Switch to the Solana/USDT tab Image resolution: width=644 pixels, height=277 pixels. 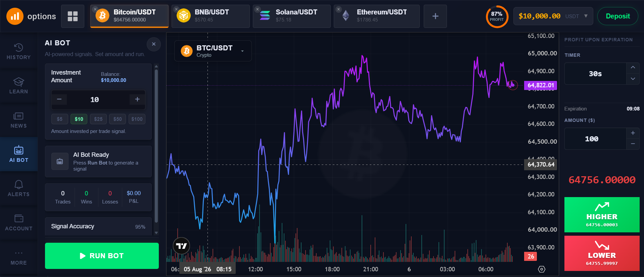(x=292, y=16)
